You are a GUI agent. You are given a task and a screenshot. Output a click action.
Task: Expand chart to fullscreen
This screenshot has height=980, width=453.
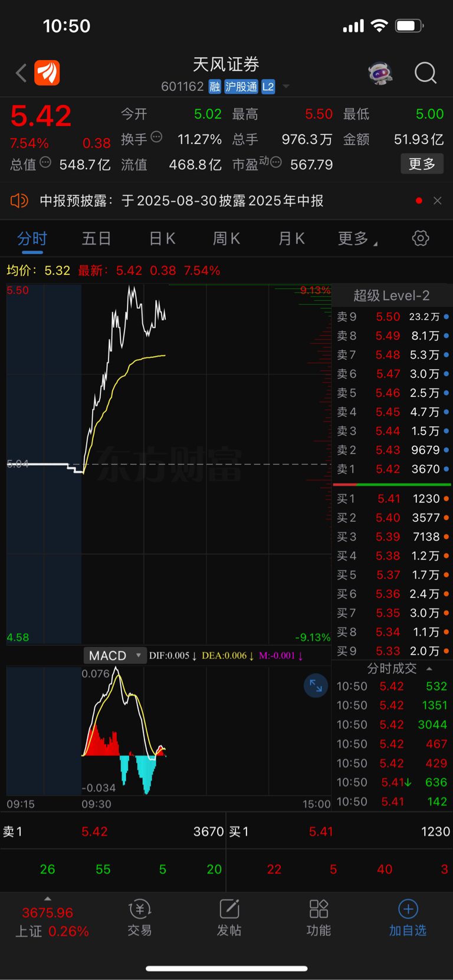[x=316, y=686]
